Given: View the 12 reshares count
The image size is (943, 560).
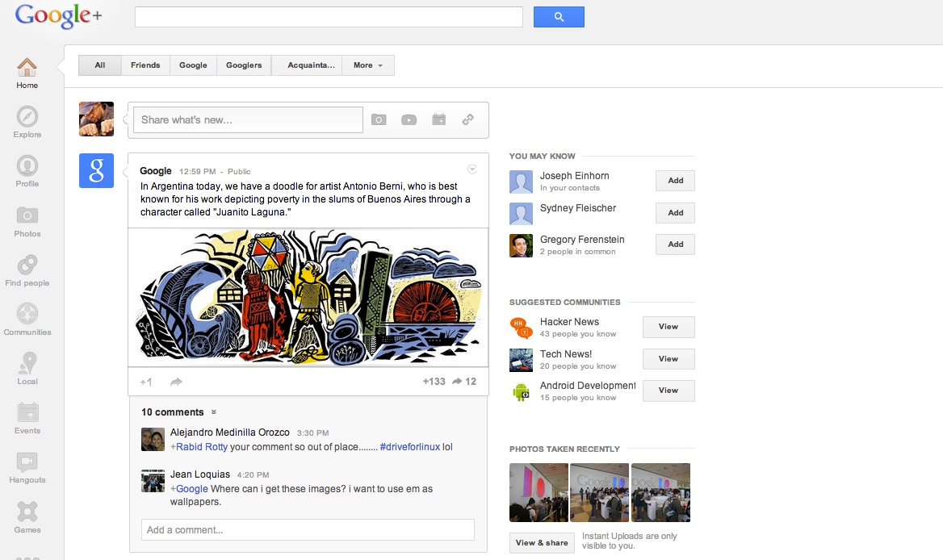Looking at the screenshot, I should pyautogui.click(x=463, y=381).
